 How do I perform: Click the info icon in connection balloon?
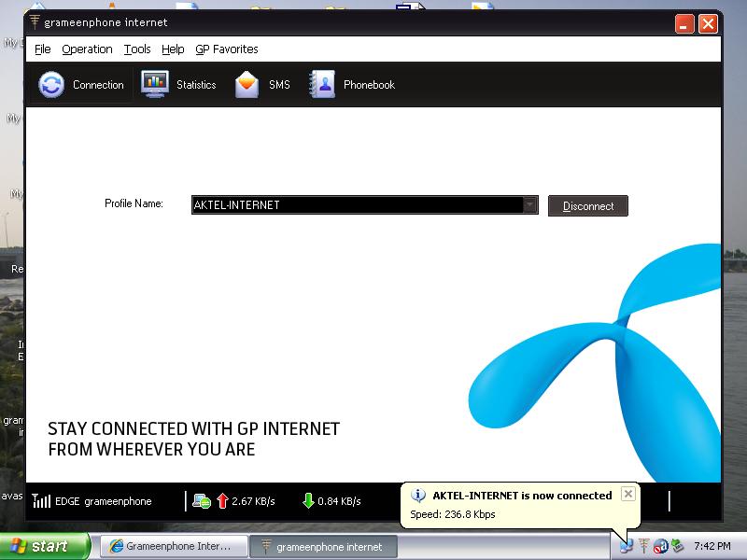click(417, 496)
